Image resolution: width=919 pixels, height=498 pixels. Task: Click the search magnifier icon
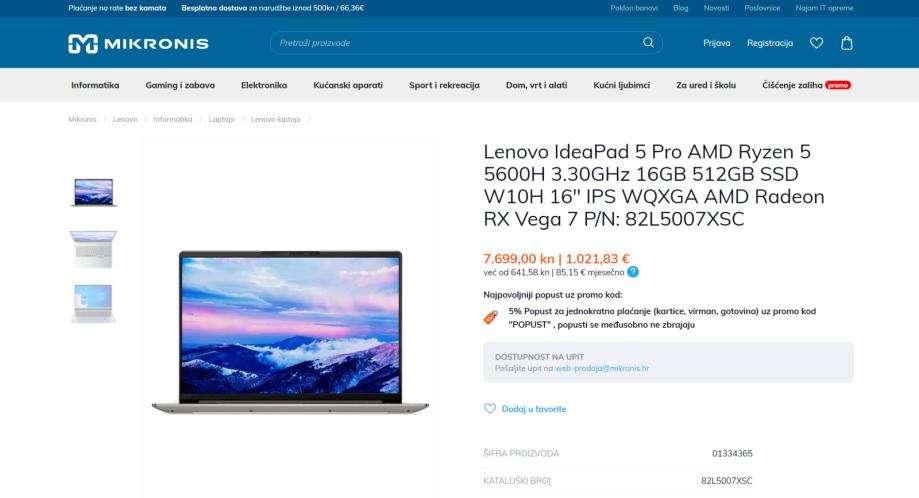click(x=648, y=43)
